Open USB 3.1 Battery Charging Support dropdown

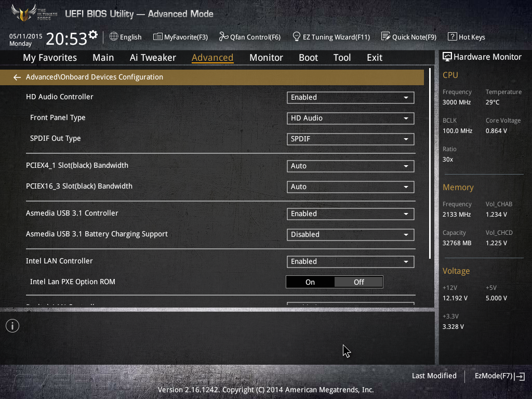tap(351, 234)
